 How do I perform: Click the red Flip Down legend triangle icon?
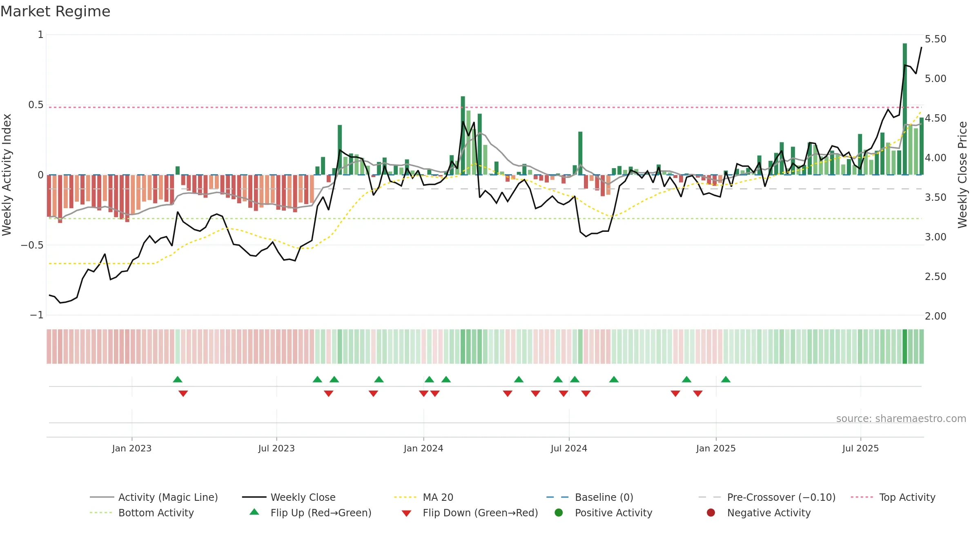coord(406,513)
